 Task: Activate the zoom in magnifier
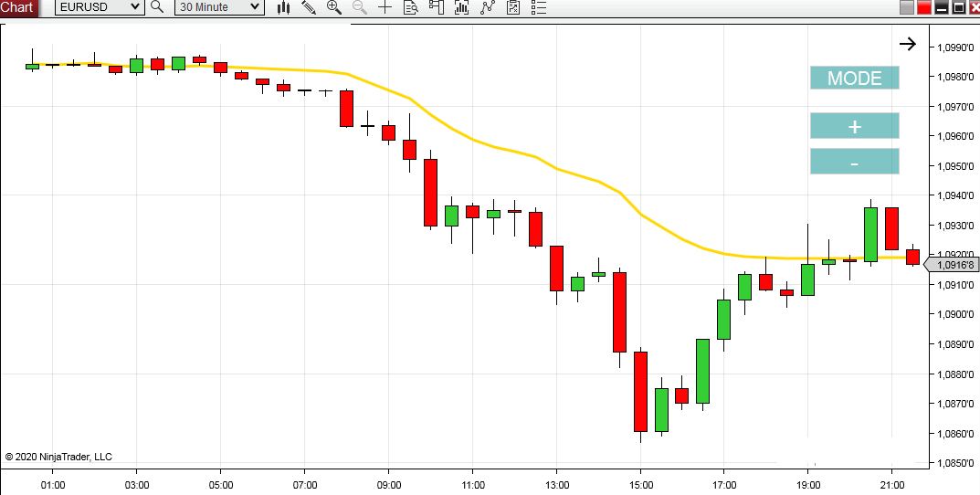pyautogui.click(x=334, y=7)
